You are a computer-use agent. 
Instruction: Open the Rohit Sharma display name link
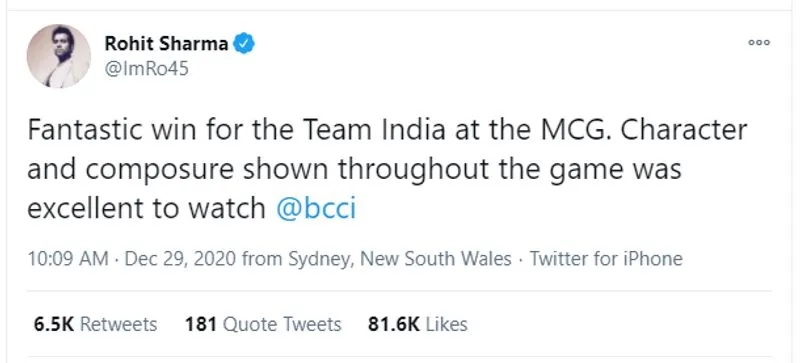click(166, 44)
